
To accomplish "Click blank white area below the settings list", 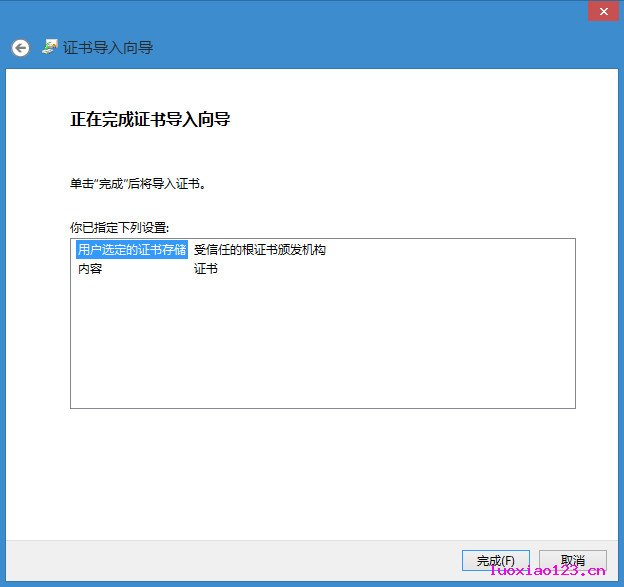I will click(x=320, y=470).
